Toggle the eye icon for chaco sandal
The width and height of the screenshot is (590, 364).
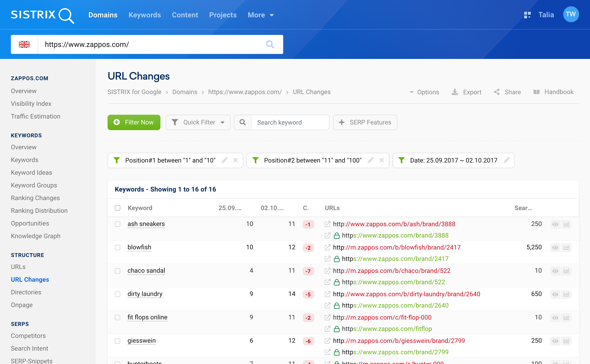coord(555,271)
